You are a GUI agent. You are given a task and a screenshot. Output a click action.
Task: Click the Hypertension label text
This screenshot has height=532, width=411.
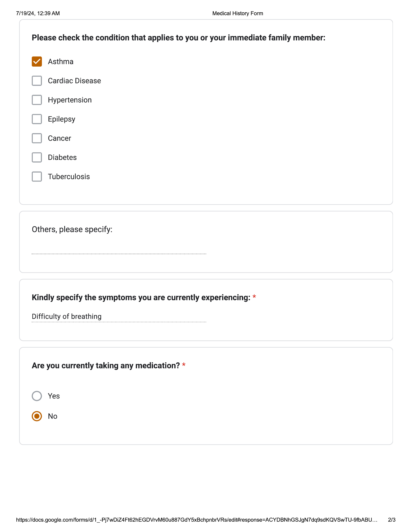[70, 100]
